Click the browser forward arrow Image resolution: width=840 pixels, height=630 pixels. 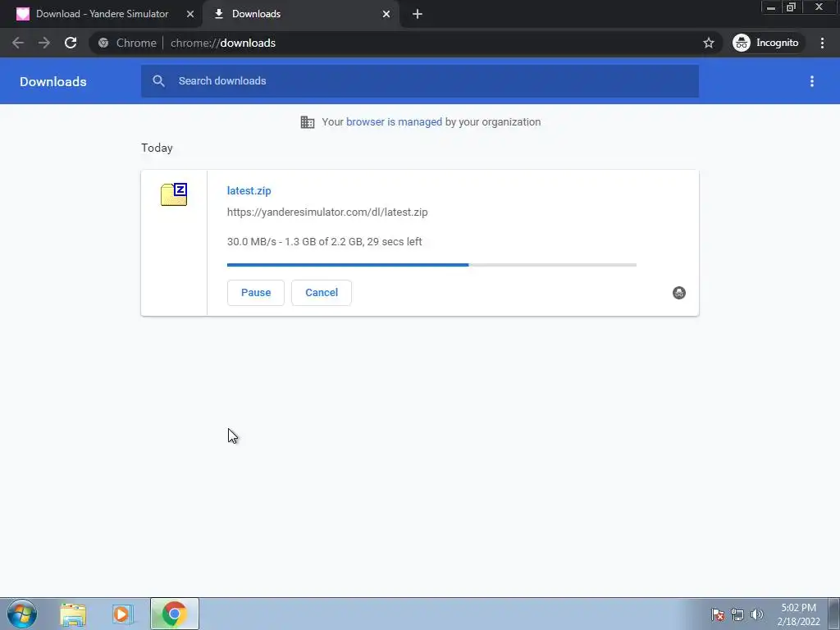(44, 43)
